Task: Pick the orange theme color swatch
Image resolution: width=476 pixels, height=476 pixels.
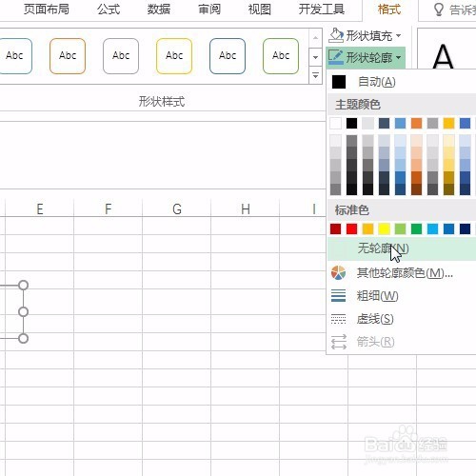Action: (416, 123)
